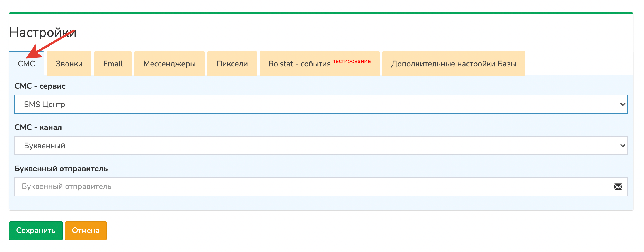Click the orange Отмена button
Screen dimensions: 644x252
(x=86, y=231)
